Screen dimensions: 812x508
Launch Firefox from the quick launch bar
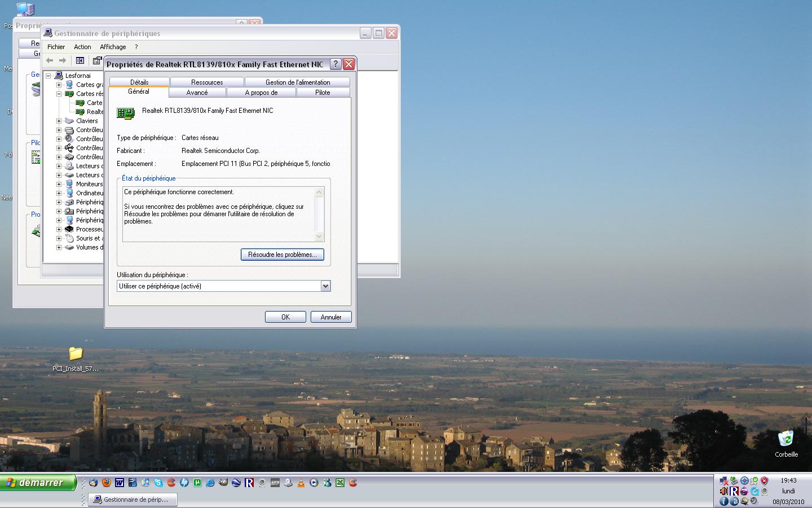pos(106,483)
